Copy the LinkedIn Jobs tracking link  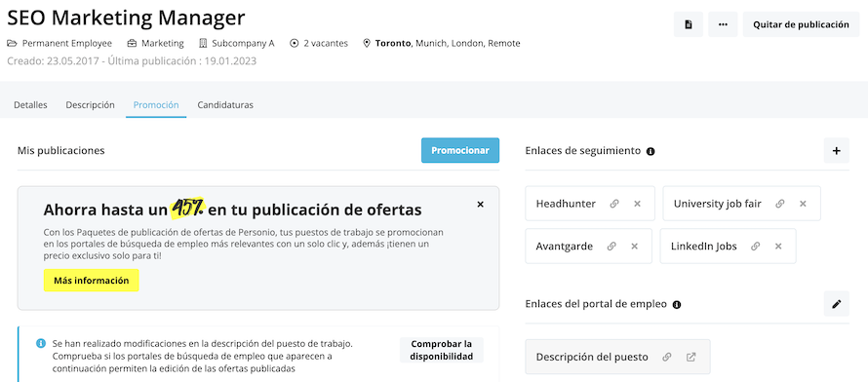755,247
